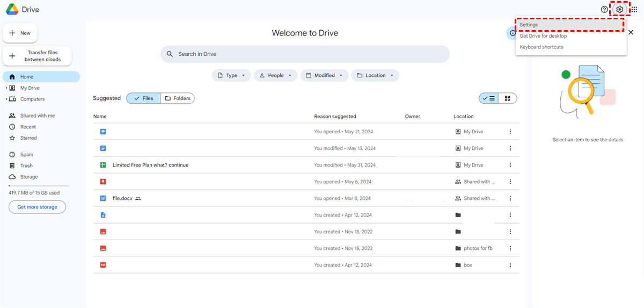
Task: Click the Trash icon in sidebar
Action: (x=12, y=166)
